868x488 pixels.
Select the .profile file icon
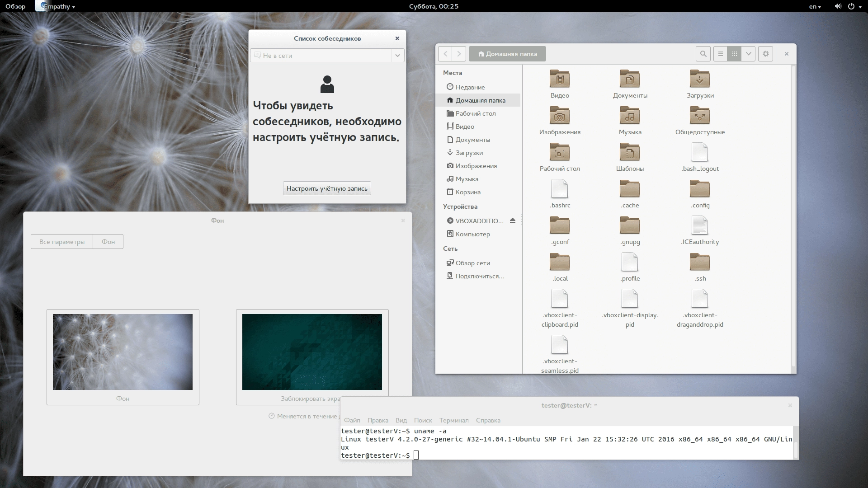tap(630, 262)
